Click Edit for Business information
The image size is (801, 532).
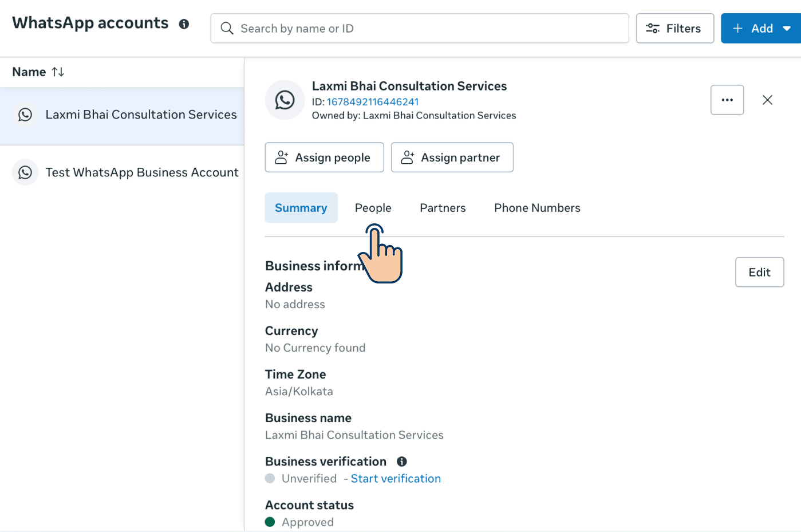759,273
